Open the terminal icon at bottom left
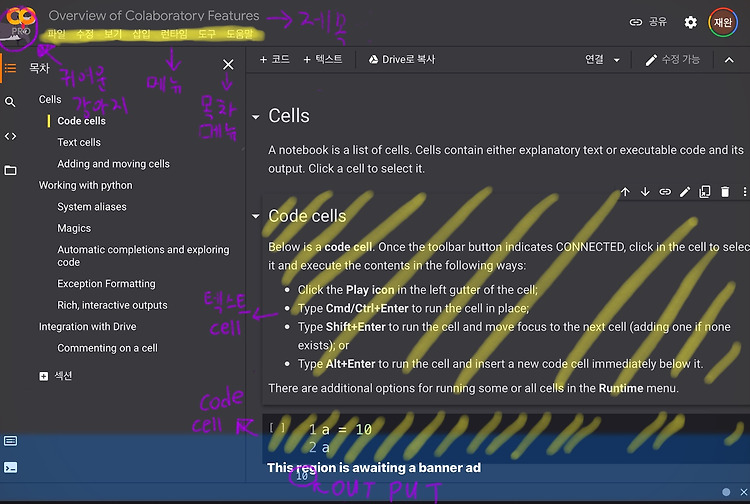The width and height of the screenshot is (750, 504). (x=11, y=467)
